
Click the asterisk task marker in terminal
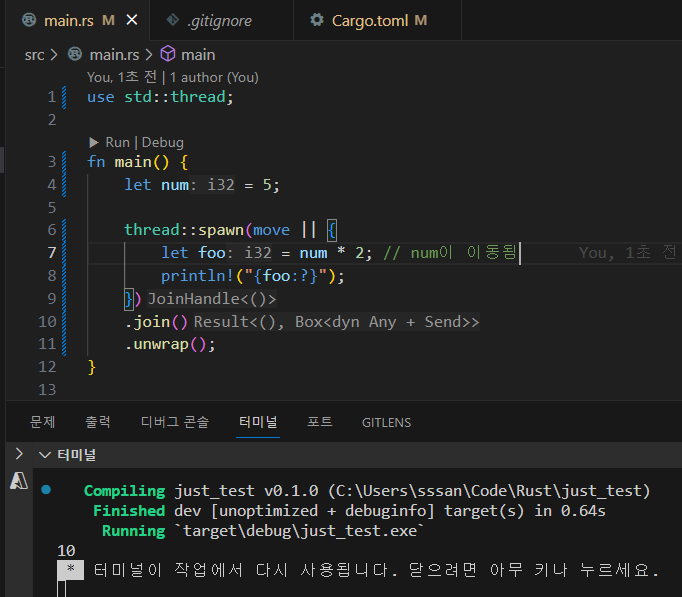click(69, 570)
